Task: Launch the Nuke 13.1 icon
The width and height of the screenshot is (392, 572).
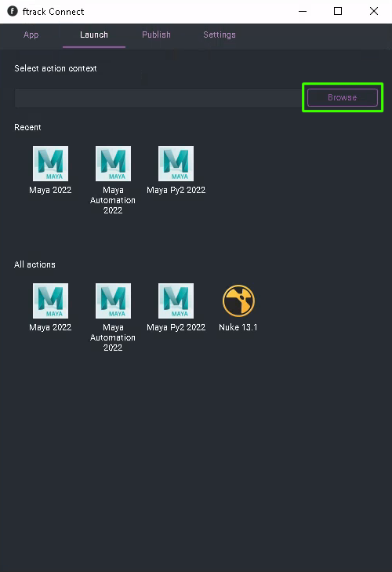Action: click(238, 301)
